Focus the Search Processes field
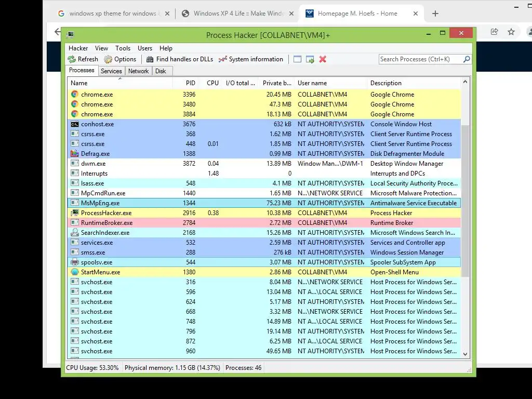Image resolution: width=532 pixels, height=399 pixels. point(421,59)
